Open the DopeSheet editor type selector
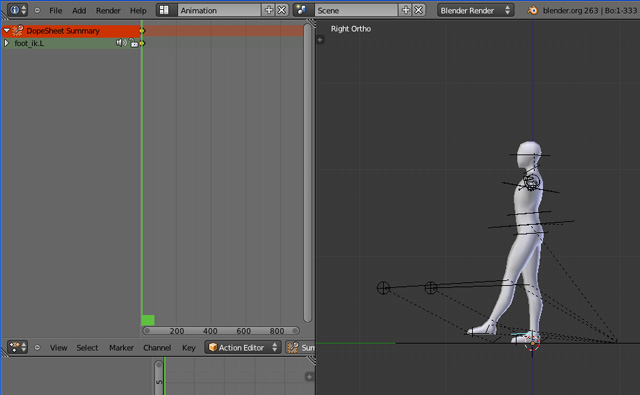Viewport: 640px width, 395px height. [x=18, y=347]
